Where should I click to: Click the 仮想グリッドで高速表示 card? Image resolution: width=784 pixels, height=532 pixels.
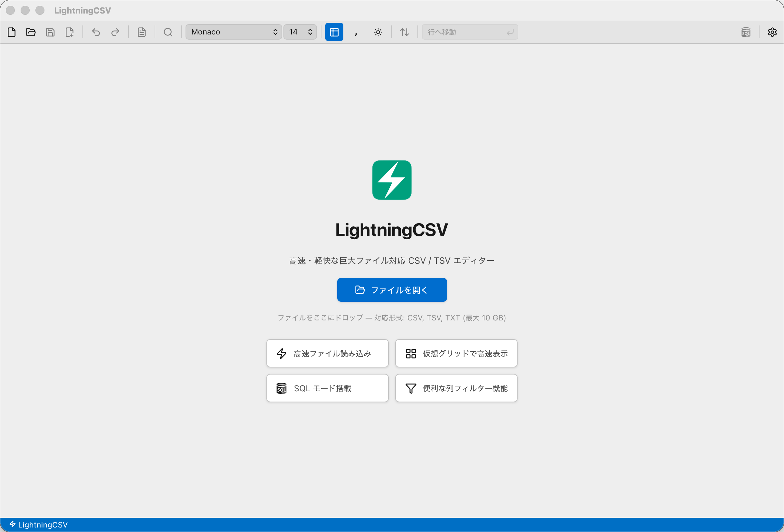[456, 353]
